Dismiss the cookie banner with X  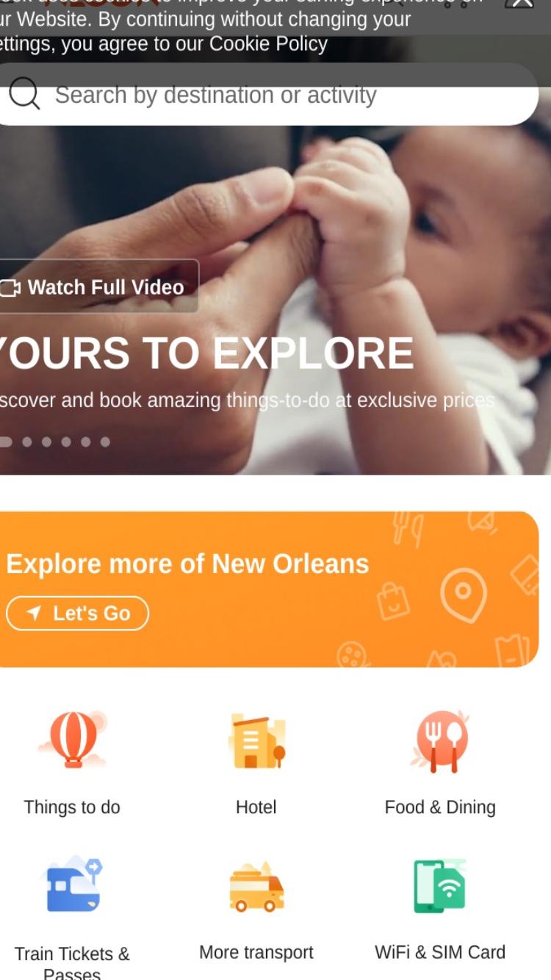coord(521,4)
